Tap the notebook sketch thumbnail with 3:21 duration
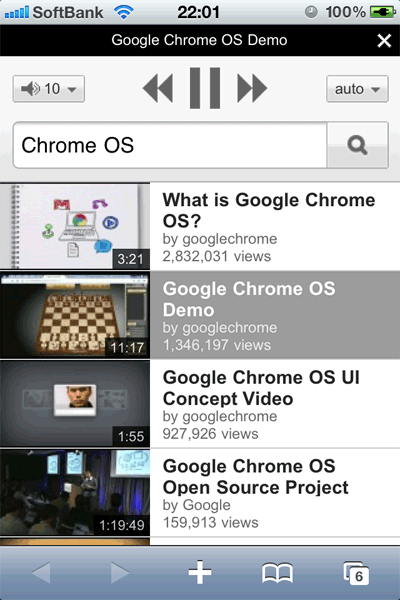Viewport: 400px width, 600px height. [x=75, y=227]
